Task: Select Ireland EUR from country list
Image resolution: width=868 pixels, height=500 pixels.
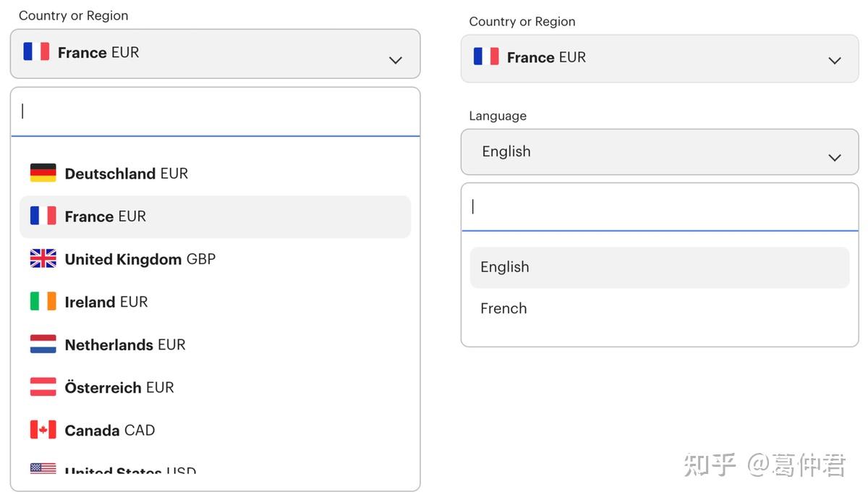Action: point(106,302)
